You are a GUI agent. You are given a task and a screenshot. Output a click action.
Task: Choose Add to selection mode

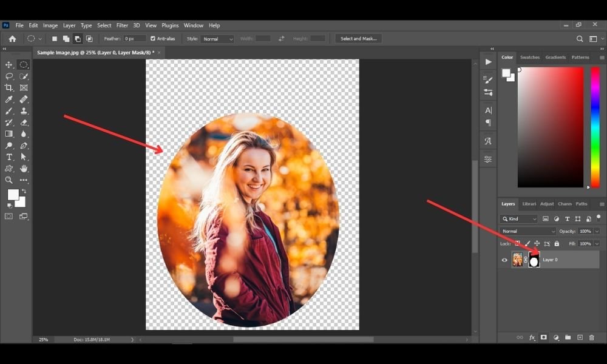point(66,39)
